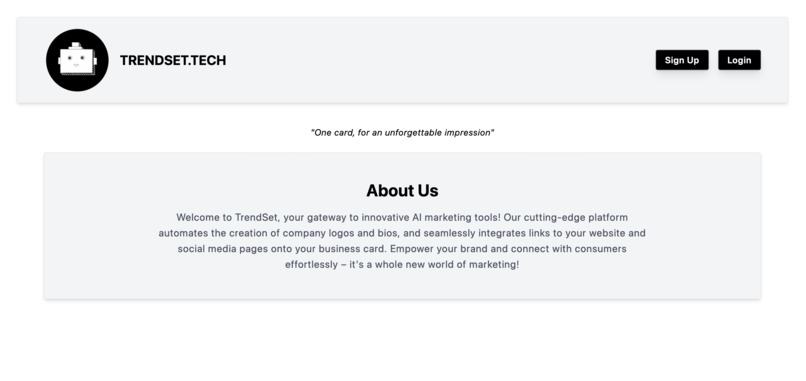Click the word "seamlessly" in About Us text
Viewport: 806px width, 381px height.
click(x=449, y=233)
